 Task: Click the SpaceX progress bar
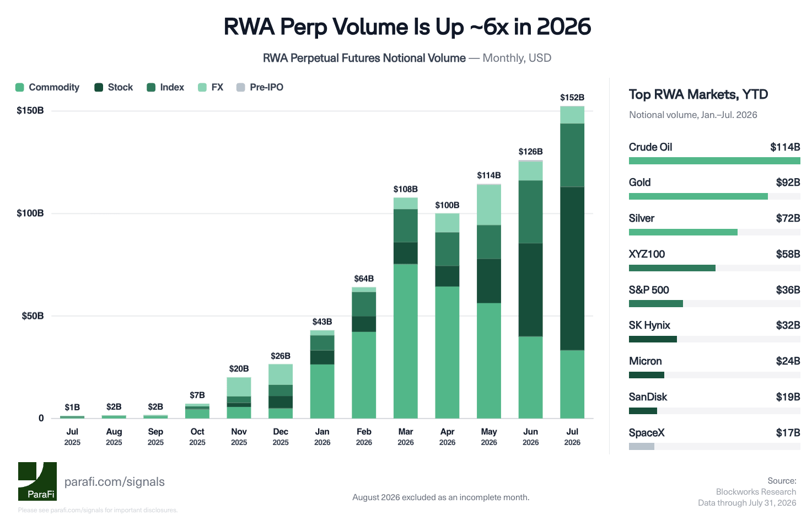click(714, 447)
